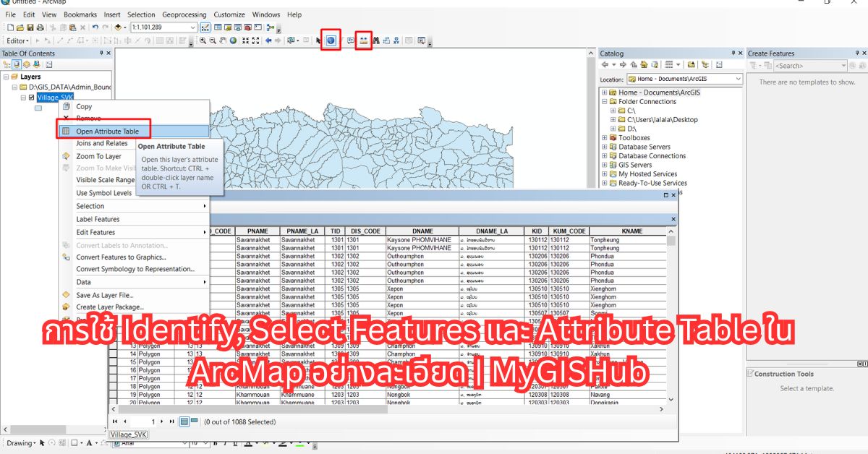Expand GIS Servers node in Catalog
Screen dimensions: 868x454
[605, 165]
